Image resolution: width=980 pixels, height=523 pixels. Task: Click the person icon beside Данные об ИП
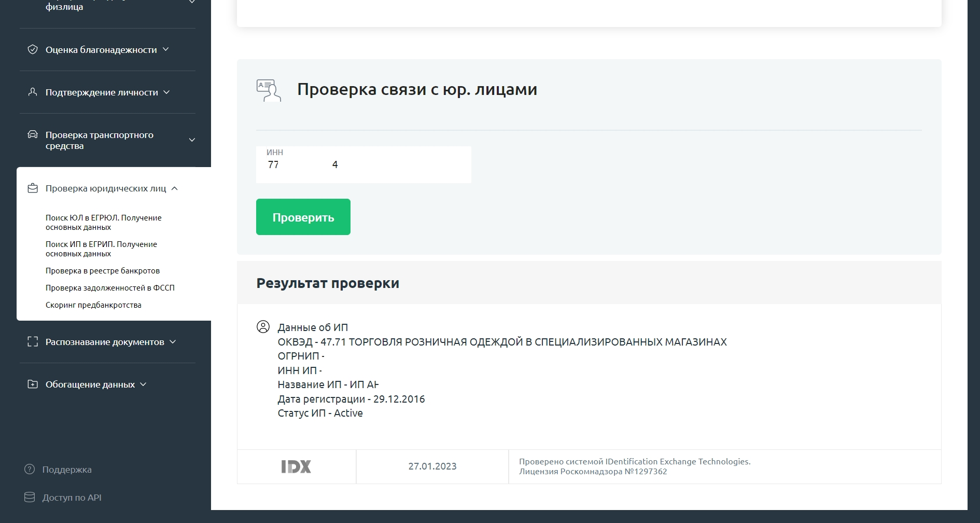pos(263,327)
